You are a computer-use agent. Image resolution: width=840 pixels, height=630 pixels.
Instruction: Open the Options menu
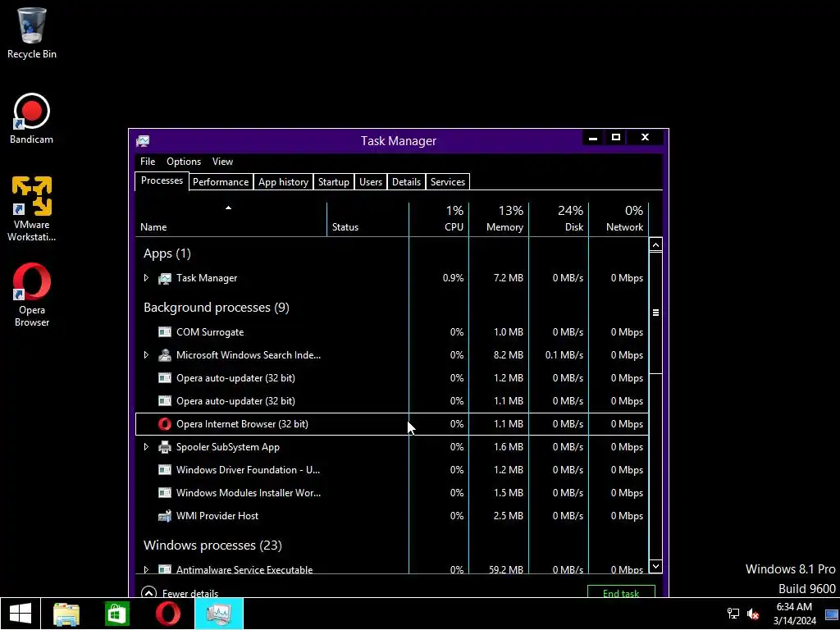pyautogui.click(x=184, y=162)
